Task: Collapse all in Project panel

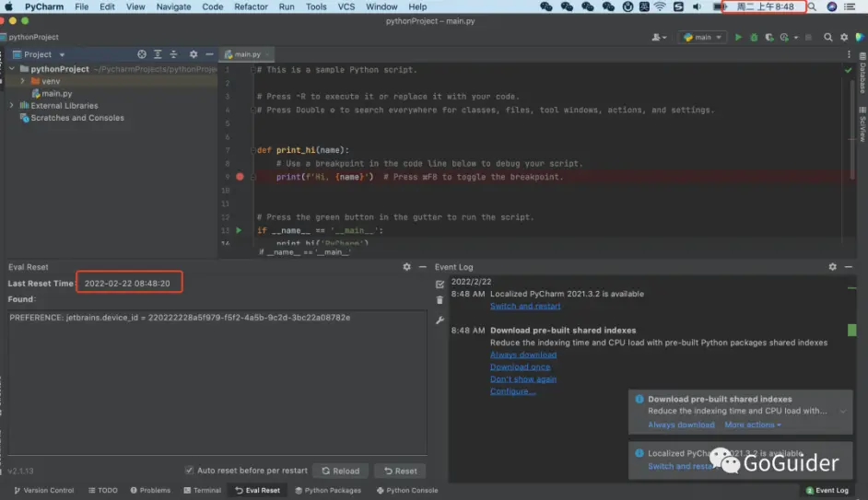Action: pos(173,54)
